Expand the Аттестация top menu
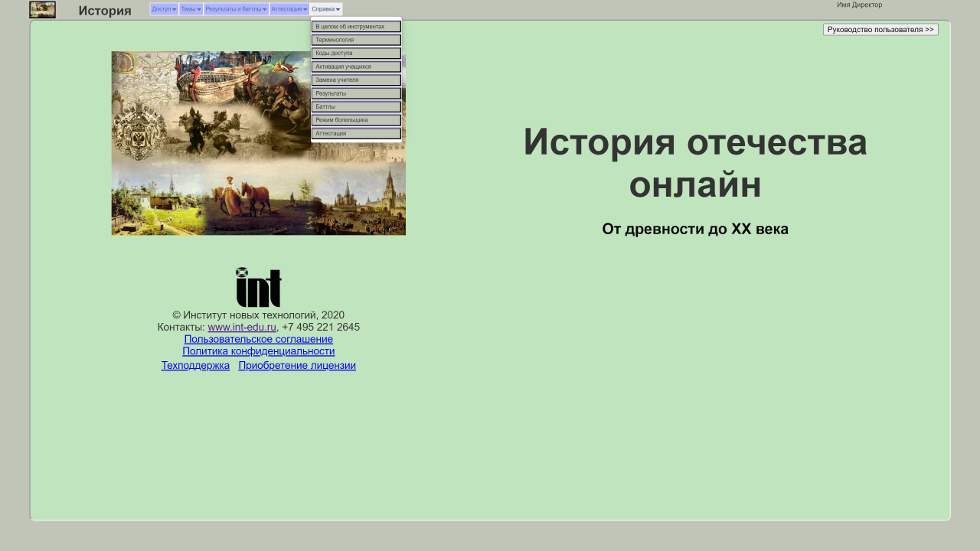Screen dimensions: 980x551 (289, 9)
